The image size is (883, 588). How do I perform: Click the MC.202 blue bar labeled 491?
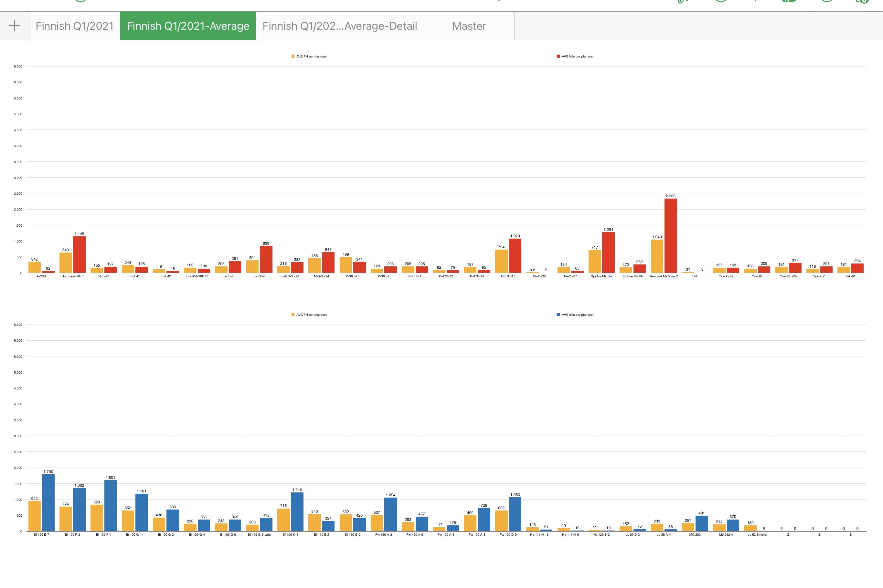[702, 523]
